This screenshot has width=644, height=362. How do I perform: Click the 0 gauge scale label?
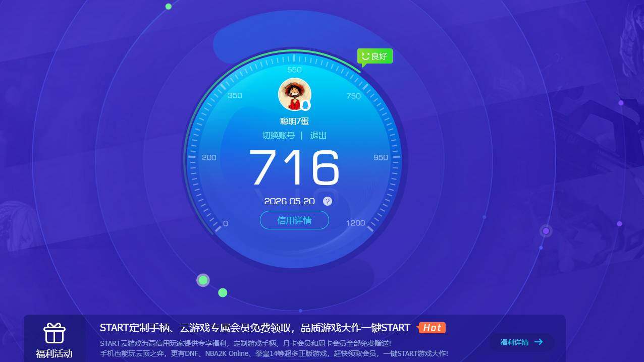tap(225, 223)
